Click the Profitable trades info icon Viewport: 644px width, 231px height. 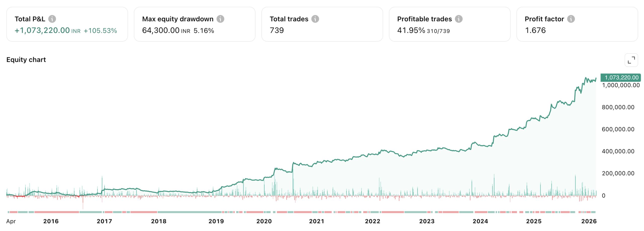tap(458, 19)
